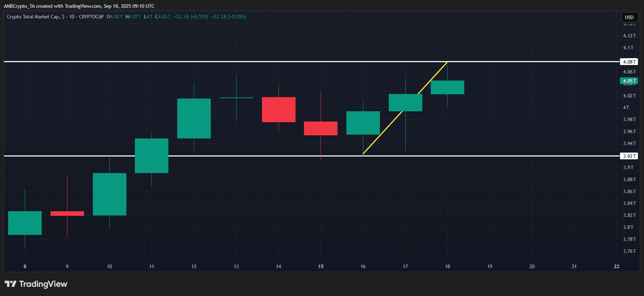The height and width of the screenshot is (296, 644).
Task: Click the latest green candle on the 18th
Action: point(447,87)
